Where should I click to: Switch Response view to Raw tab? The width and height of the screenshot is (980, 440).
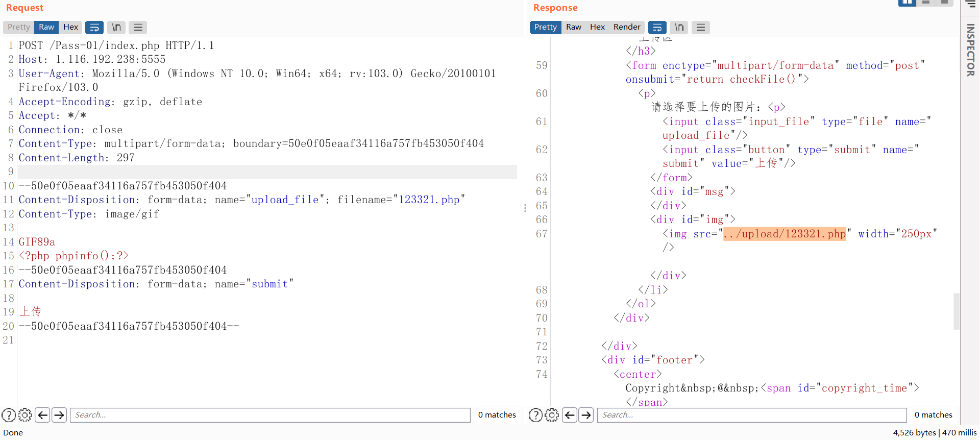point(574,27)
